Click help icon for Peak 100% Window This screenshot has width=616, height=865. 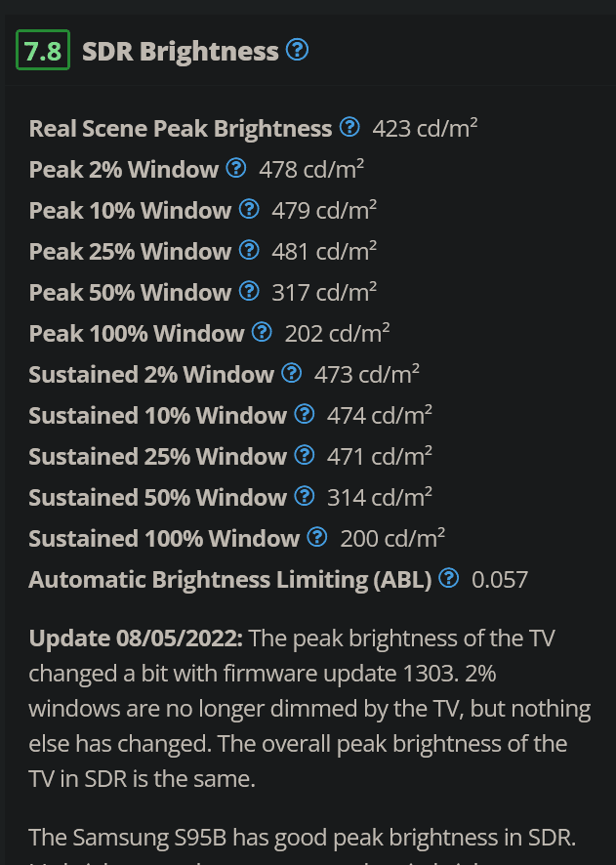262,333
